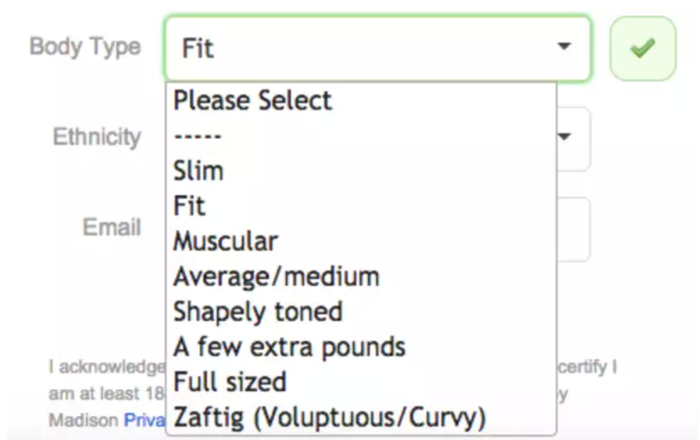Select the "Average/medium" option
The width and height of the screenshot is (700, 440).
[x=276, y=276]
